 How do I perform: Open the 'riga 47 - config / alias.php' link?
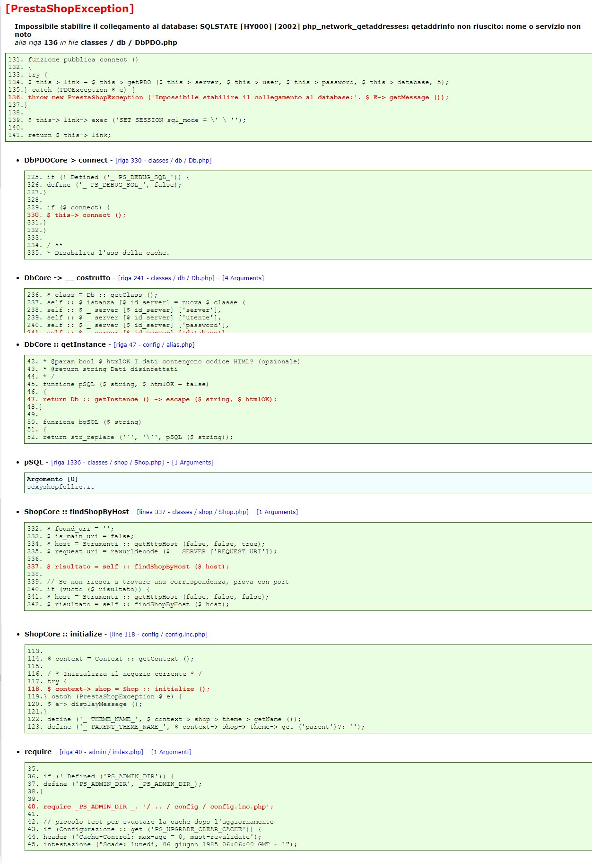(154, 345)
